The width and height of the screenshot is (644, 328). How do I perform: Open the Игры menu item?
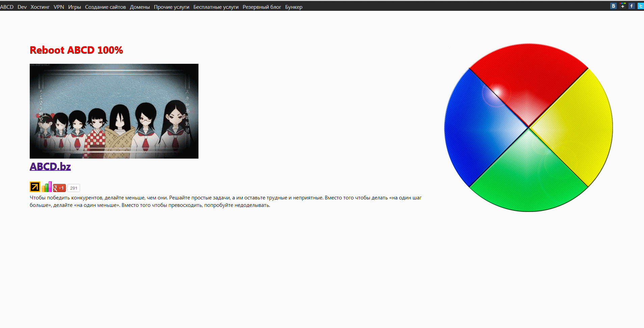point(74,7)
